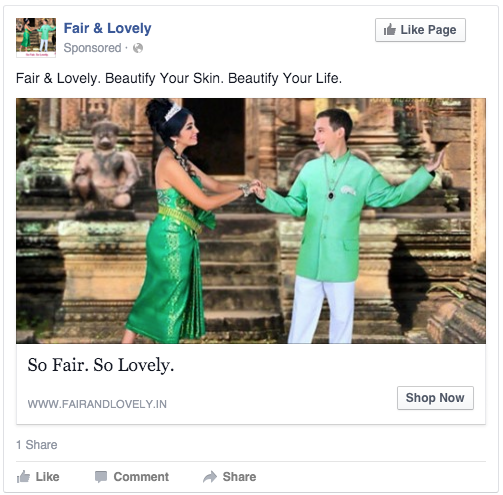The image size is (503, 495).
Task: Click the globe public audience icon
Action: click(138, 48)
